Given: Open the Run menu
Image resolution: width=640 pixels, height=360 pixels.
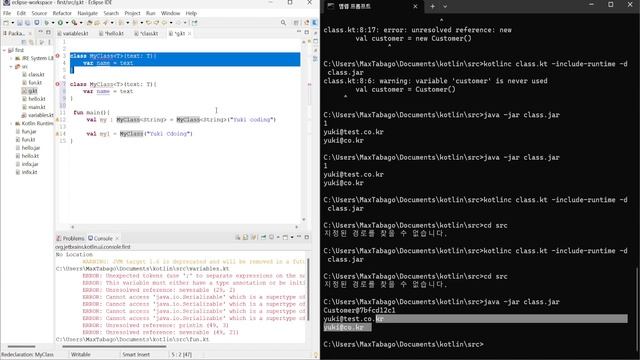Looking at the screenshot, I should [151, 13].
